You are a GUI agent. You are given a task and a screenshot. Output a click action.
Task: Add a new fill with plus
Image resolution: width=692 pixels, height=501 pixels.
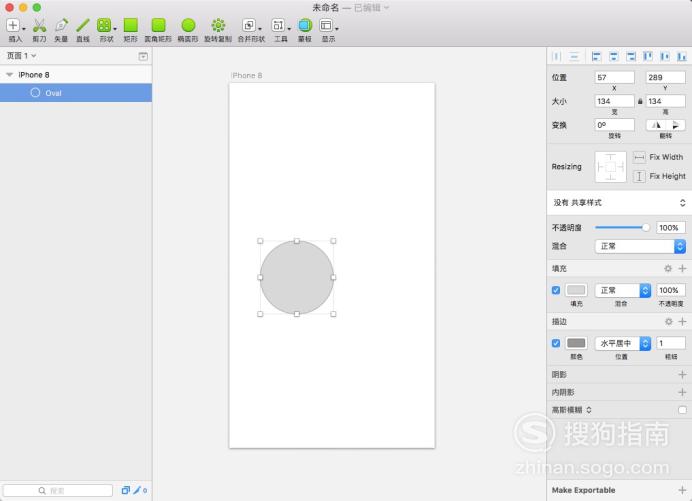click(682, 268)
